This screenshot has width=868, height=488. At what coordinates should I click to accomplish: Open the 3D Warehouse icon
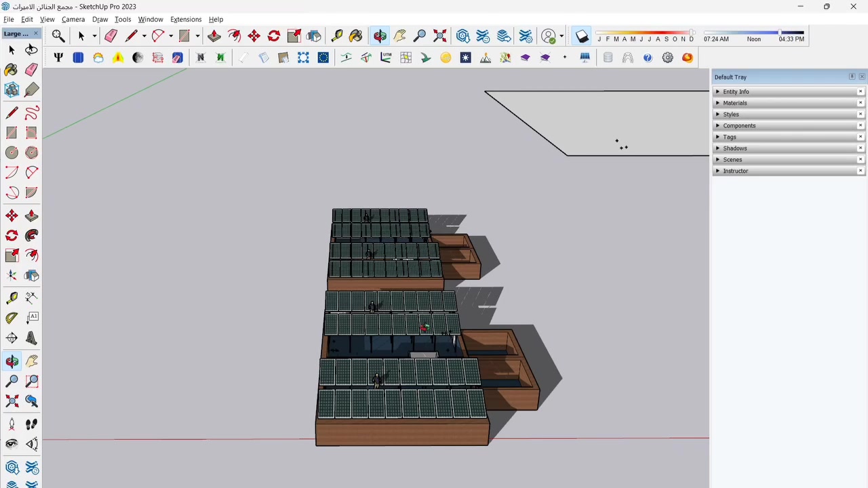click(463, 36)
